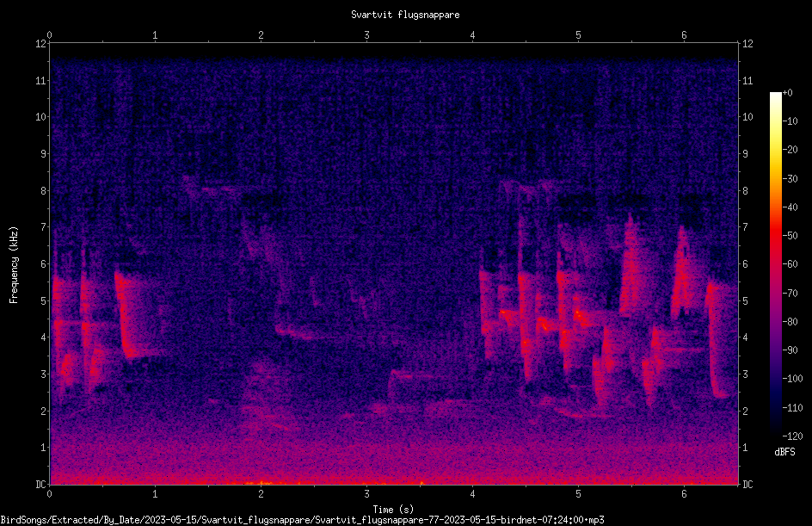The width and height of the screenshot is (812, 526).
Task: Click the Time (s) axis label
Action: pos(393,510)
